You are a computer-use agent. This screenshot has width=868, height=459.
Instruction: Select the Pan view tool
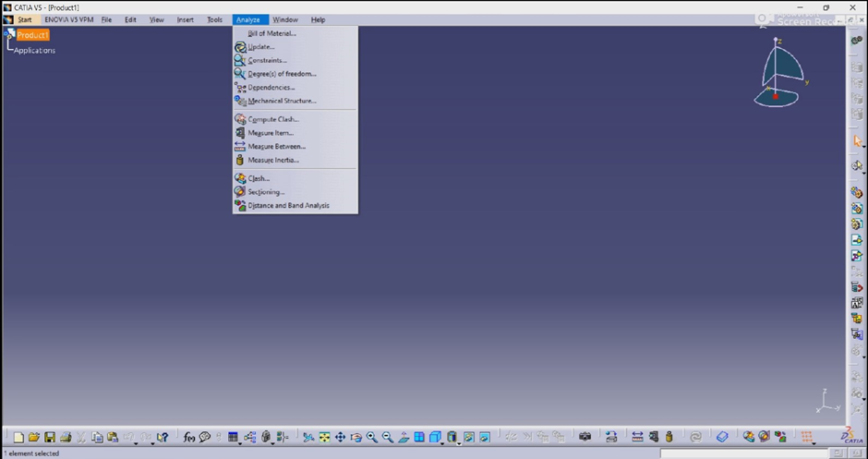pos(340,438)
